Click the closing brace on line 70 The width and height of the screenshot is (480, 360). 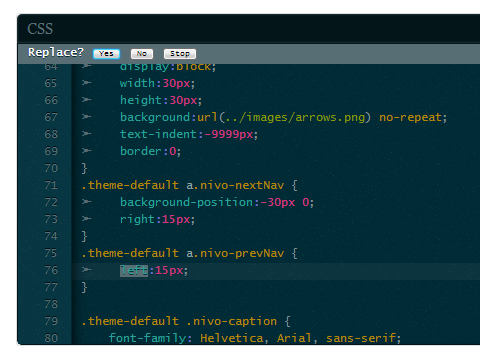coord(84,168)
